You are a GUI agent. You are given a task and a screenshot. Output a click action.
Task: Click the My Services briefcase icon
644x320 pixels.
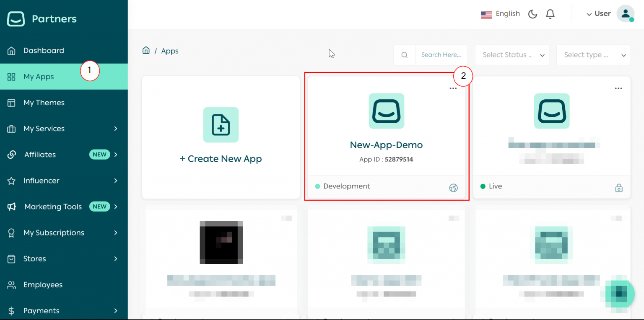tap(11, 129)
